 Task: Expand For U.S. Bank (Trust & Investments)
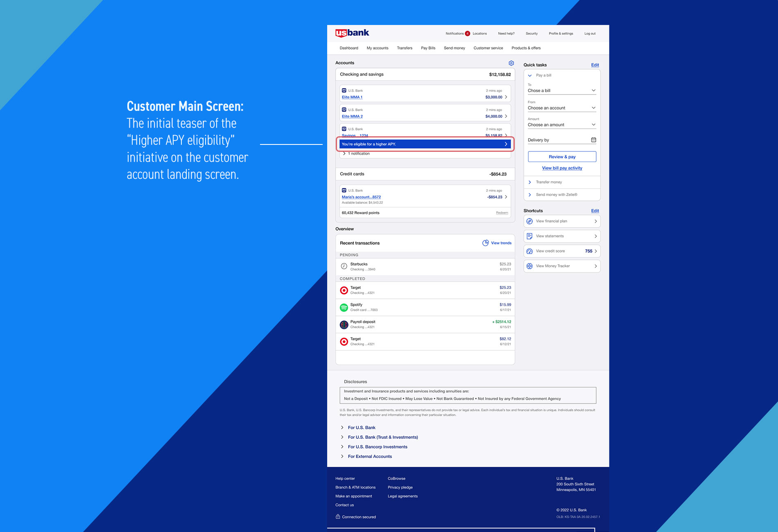click(342, 437)
